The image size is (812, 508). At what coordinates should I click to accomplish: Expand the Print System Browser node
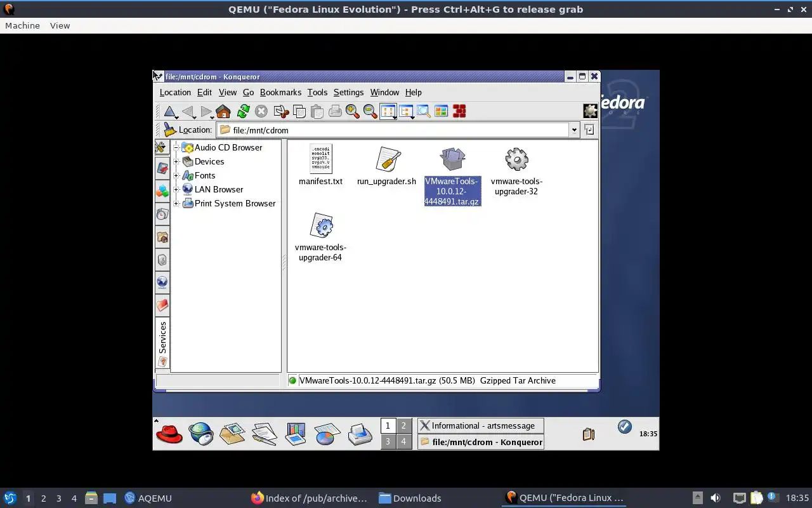pyautogui.click(x=177, y=203)
